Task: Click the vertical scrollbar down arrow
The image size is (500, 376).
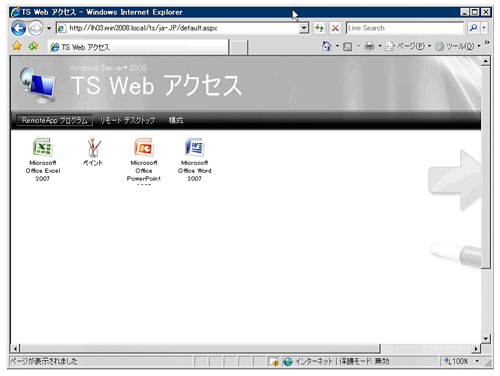Action: pos(486,338)
